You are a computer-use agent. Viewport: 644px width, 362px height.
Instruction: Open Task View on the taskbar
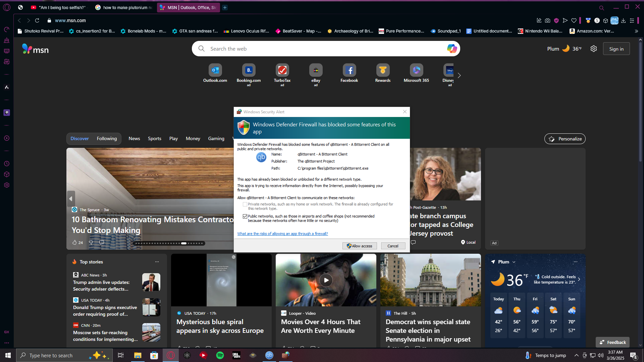[x=120, y=355]
